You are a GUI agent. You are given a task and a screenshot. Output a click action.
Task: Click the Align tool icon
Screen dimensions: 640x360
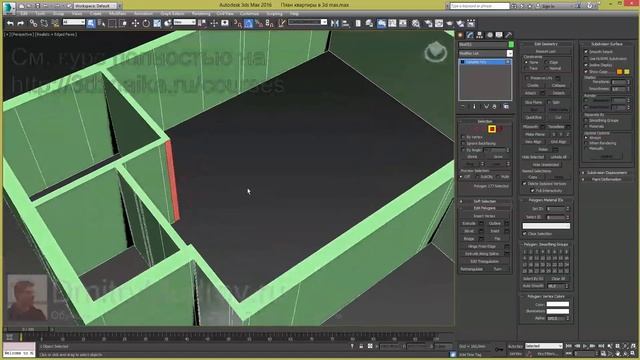tap(346, 24)
